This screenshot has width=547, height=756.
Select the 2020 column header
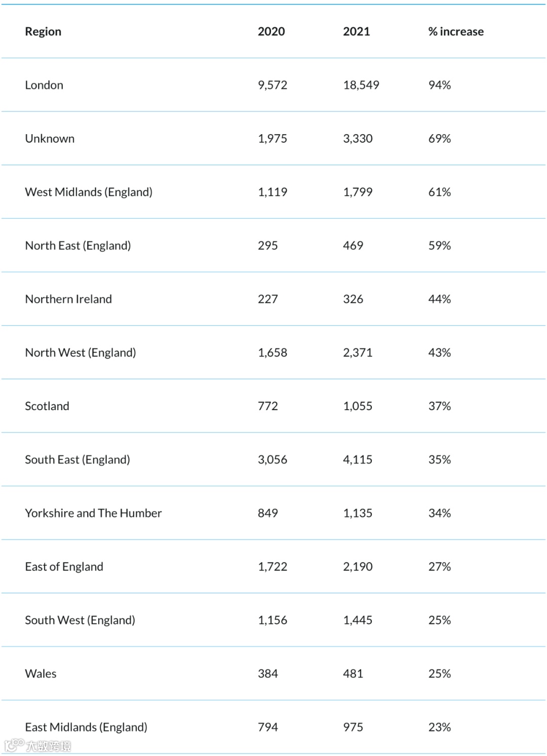(271, 31)
